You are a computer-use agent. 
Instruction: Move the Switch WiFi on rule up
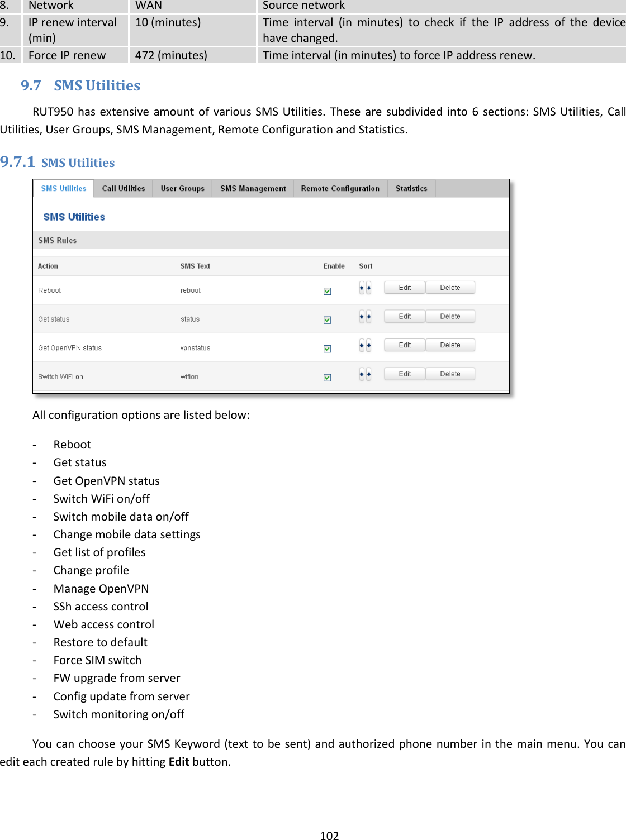tap(361, 374)
